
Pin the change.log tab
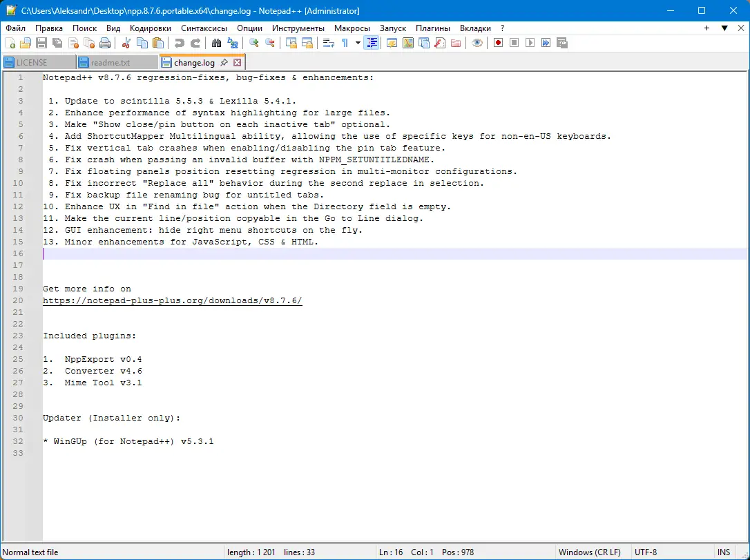[224, 63]
